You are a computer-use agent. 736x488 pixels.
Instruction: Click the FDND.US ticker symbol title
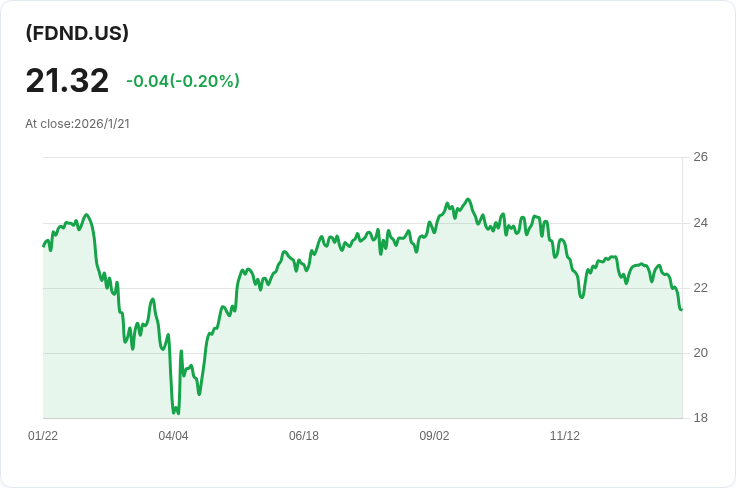(77, 33)
